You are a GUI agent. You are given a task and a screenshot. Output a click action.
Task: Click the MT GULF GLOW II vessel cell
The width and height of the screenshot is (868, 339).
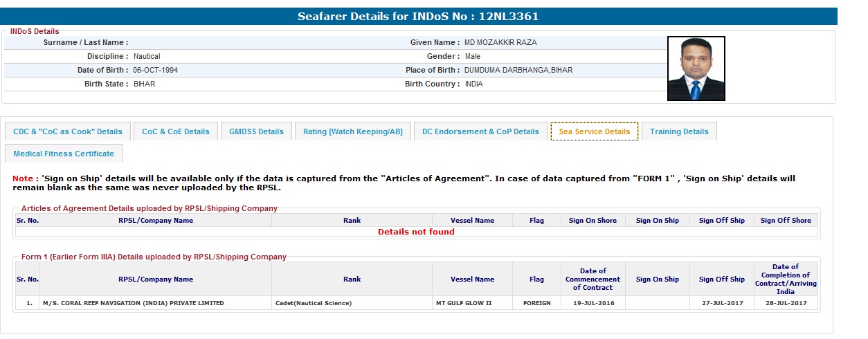point(463,303)
